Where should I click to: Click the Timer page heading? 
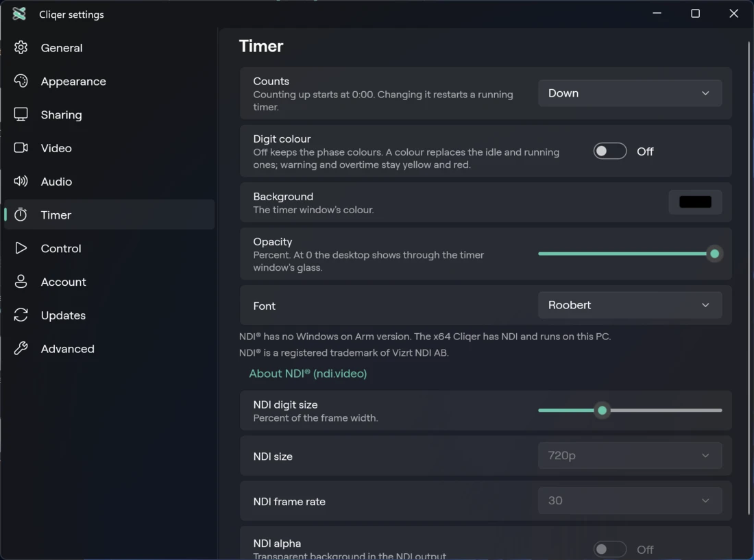coord(261,46)
